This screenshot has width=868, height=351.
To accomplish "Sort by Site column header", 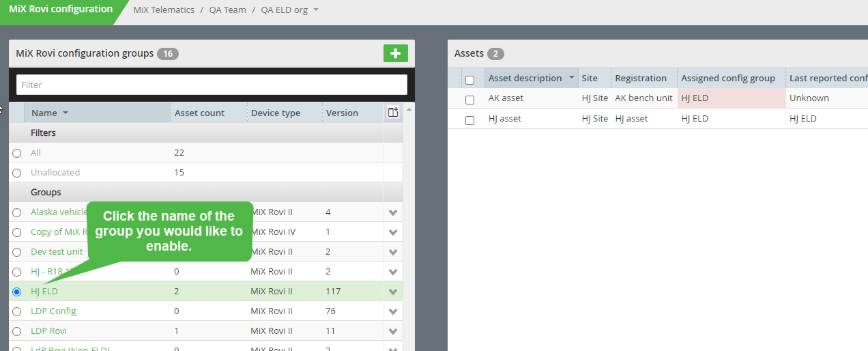I will pos(590,78).
